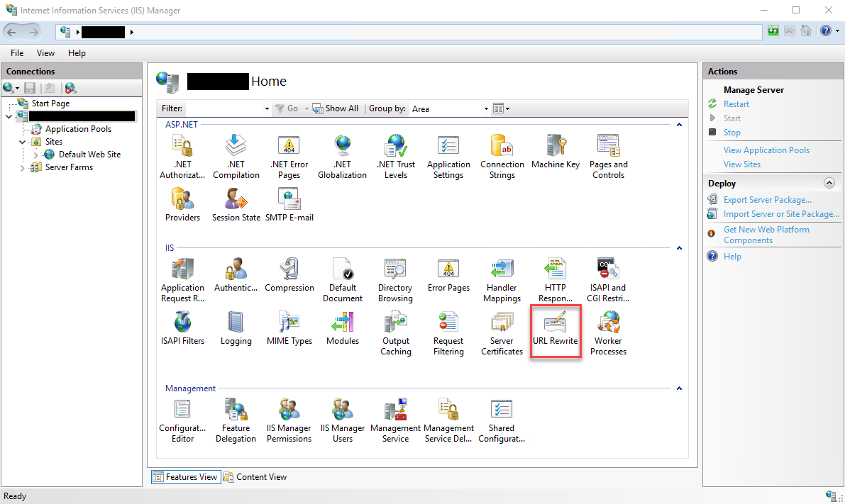The image size is (845, 504).
Task: Open the view mode dropdown in filter bar
Action: point(501,108)
